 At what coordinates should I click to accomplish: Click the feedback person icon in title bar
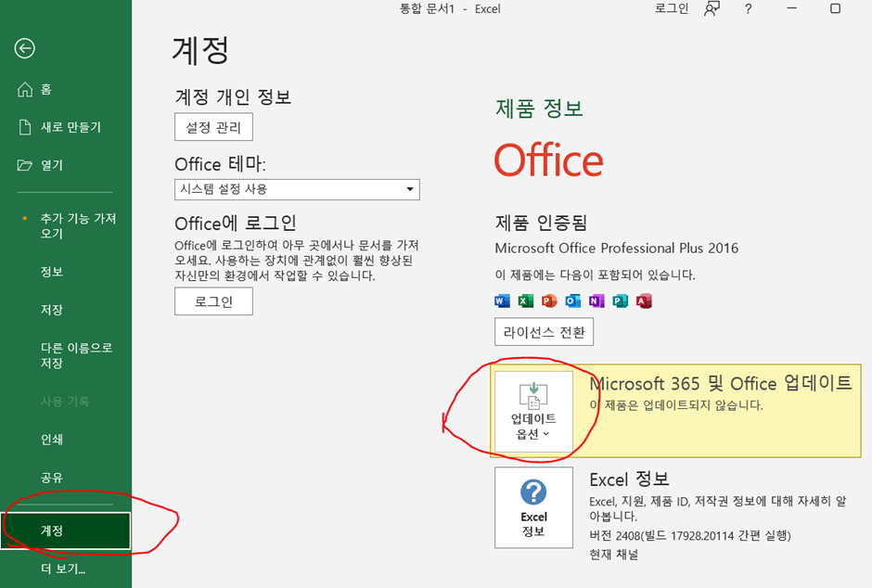point(712,9)
